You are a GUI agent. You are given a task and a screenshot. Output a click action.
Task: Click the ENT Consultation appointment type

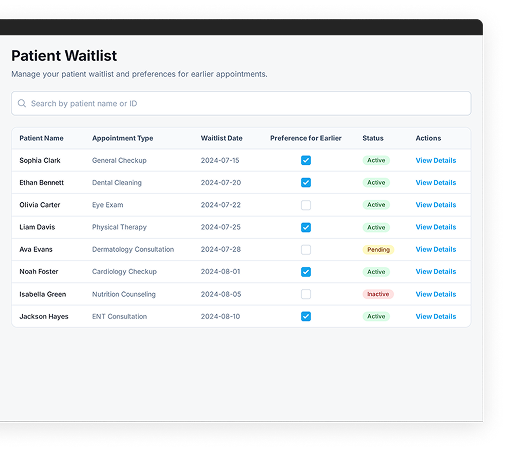tap(119, 316)
